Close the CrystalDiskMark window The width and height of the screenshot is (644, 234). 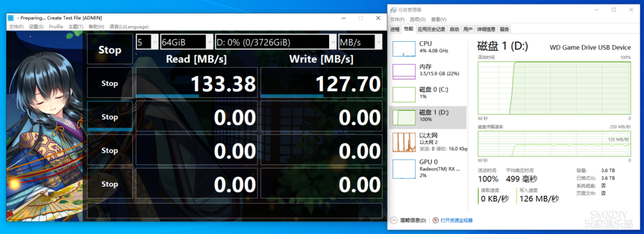(378, 18)
